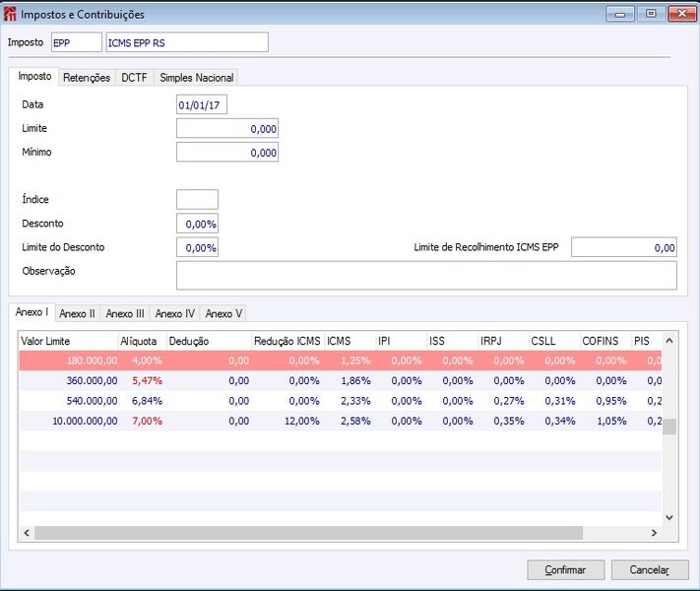Click the Alíquota column header

tap(143, 341)
